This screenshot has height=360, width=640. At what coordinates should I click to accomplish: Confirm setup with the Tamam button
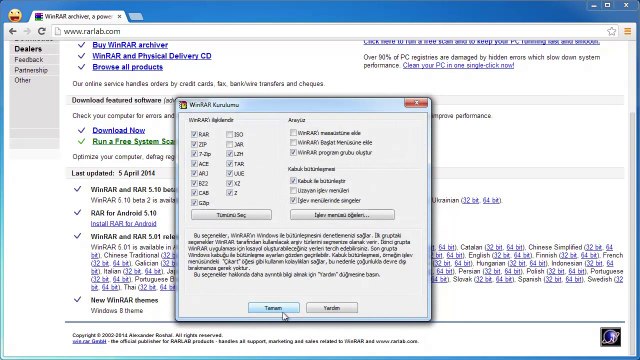[x=273, y=308]
